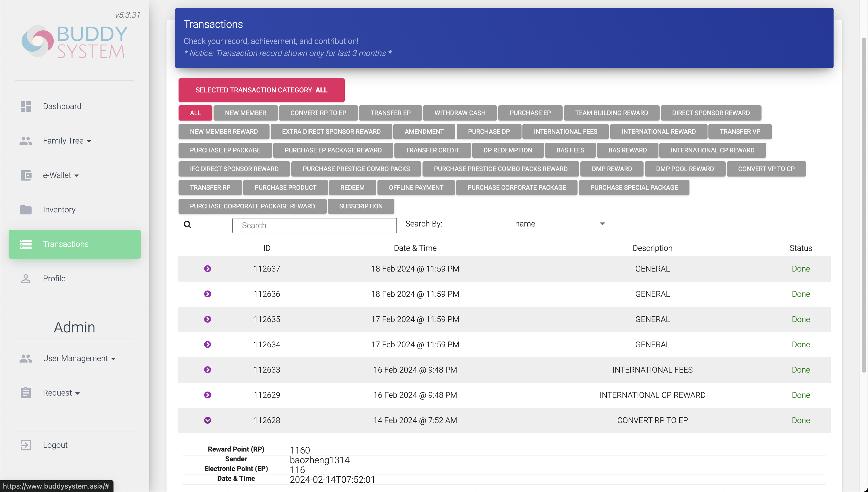Click the search magnifier icon
This screenshot has height=492, width=868.
(x=187, y=225)
